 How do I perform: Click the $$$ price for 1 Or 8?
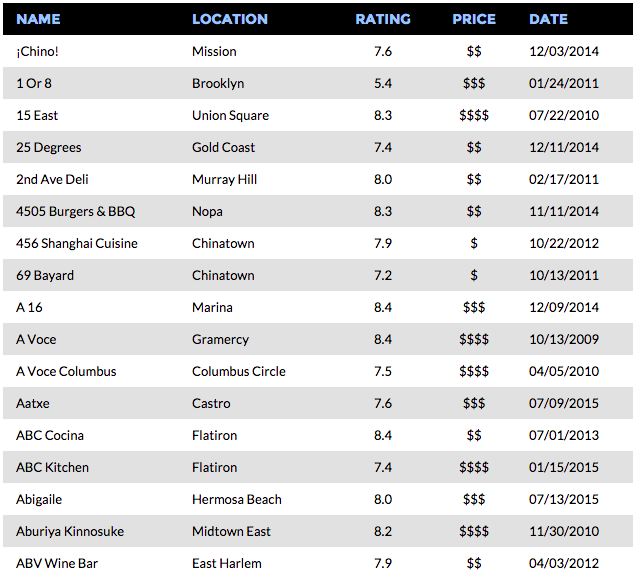[474, 84]
